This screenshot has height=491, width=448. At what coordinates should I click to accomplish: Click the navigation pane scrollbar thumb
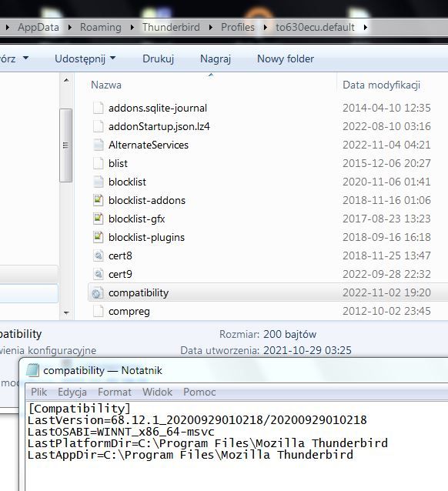point(65,145)
